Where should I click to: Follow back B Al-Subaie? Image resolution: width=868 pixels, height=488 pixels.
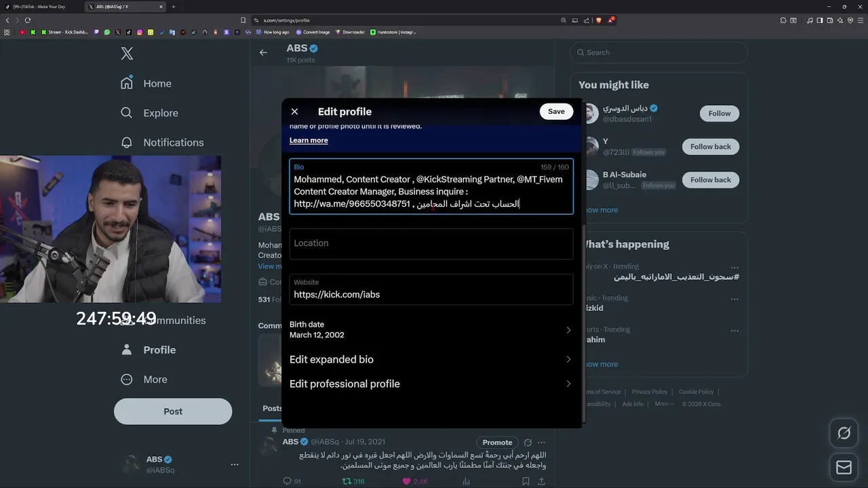711,180
